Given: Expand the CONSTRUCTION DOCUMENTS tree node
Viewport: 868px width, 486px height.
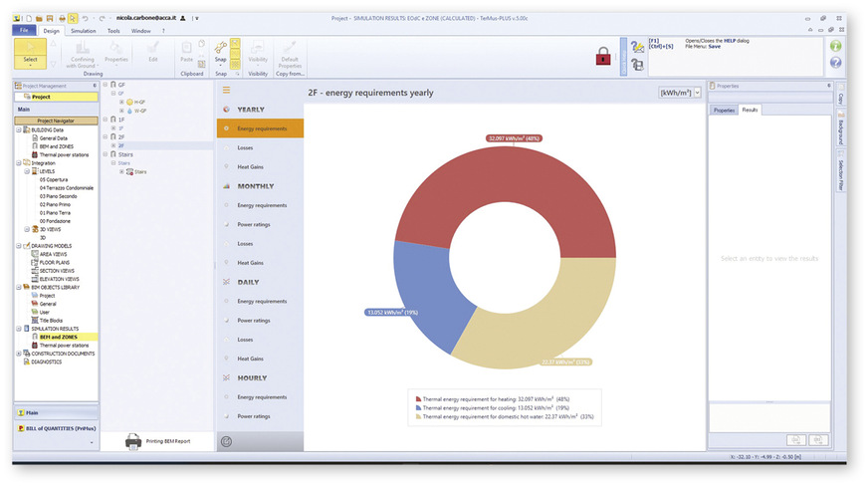Looking at the screenshot, I should 19,354.
